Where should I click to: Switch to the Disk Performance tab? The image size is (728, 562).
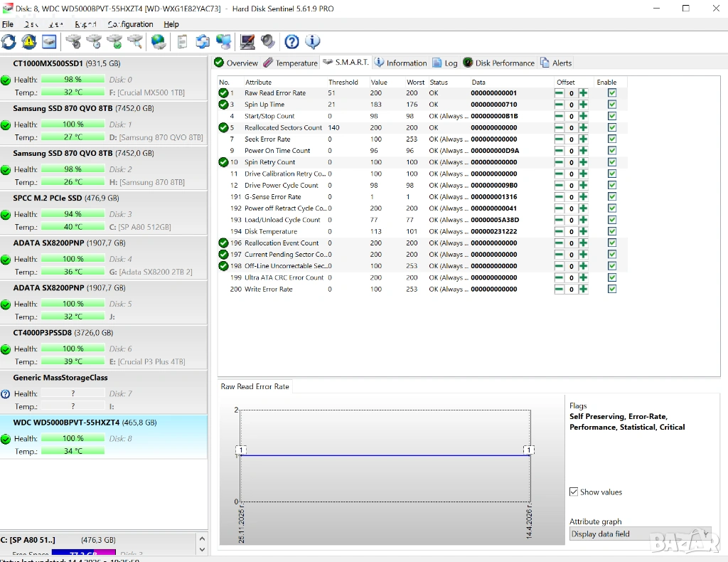click(x=498, y=63)
